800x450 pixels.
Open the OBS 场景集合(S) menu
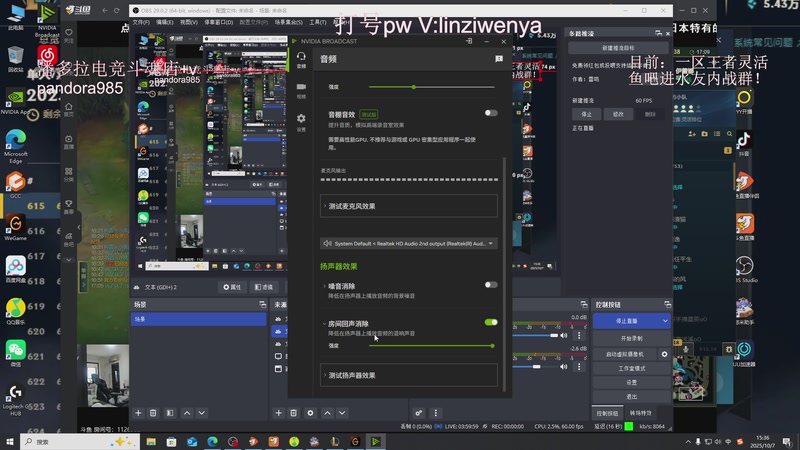[288, 22]
